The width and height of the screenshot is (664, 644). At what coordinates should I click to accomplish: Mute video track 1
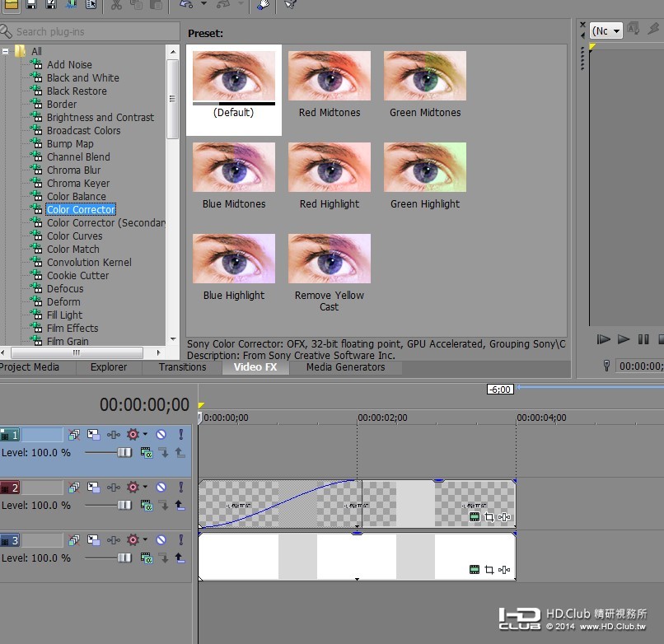(x=161, y=435)
